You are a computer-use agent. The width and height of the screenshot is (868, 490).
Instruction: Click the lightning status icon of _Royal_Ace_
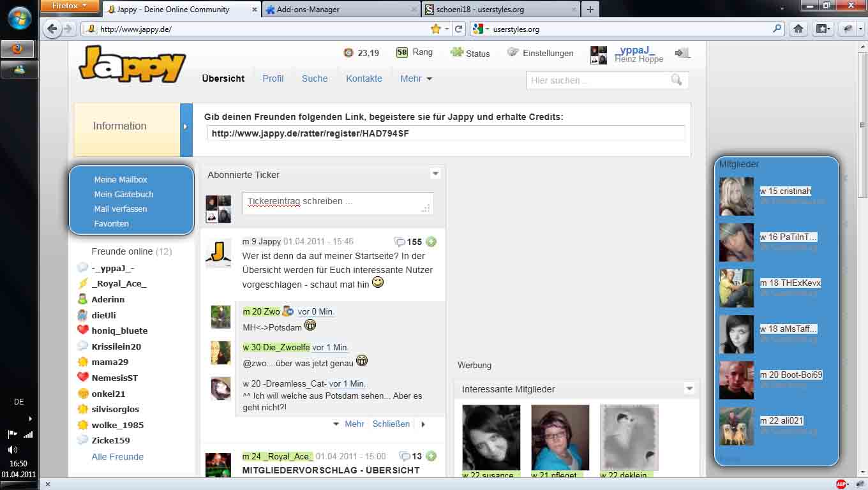tap(82, 284)
